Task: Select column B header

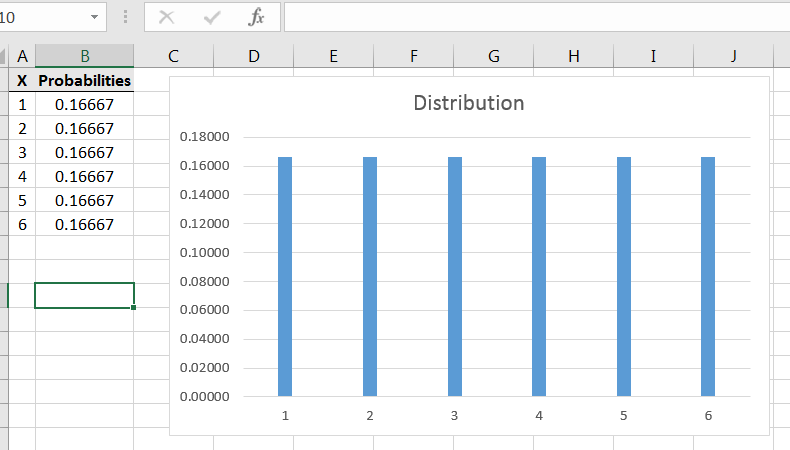Action: [x=84, y=56]
